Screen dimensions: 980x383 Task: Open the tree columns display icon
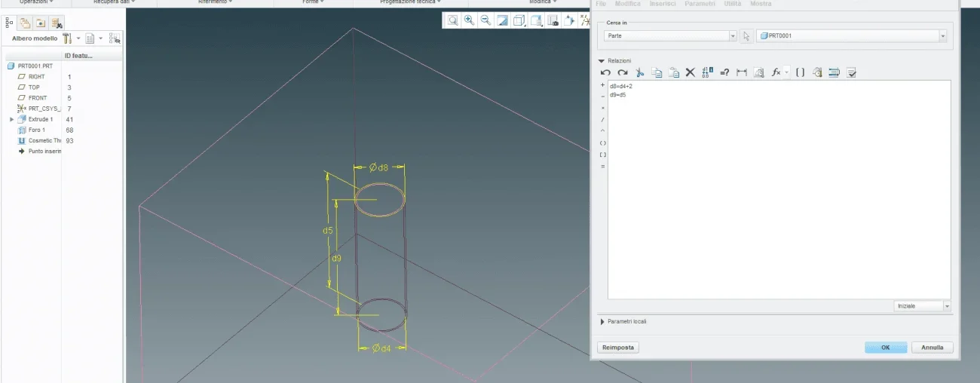coord(90,38)
